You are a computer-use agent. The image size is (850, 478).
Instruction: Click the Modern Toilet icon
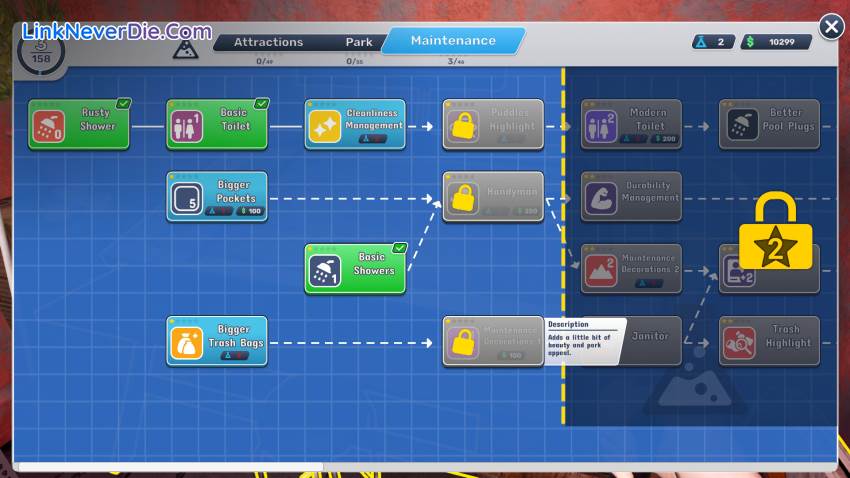click(x=601, y=126)
